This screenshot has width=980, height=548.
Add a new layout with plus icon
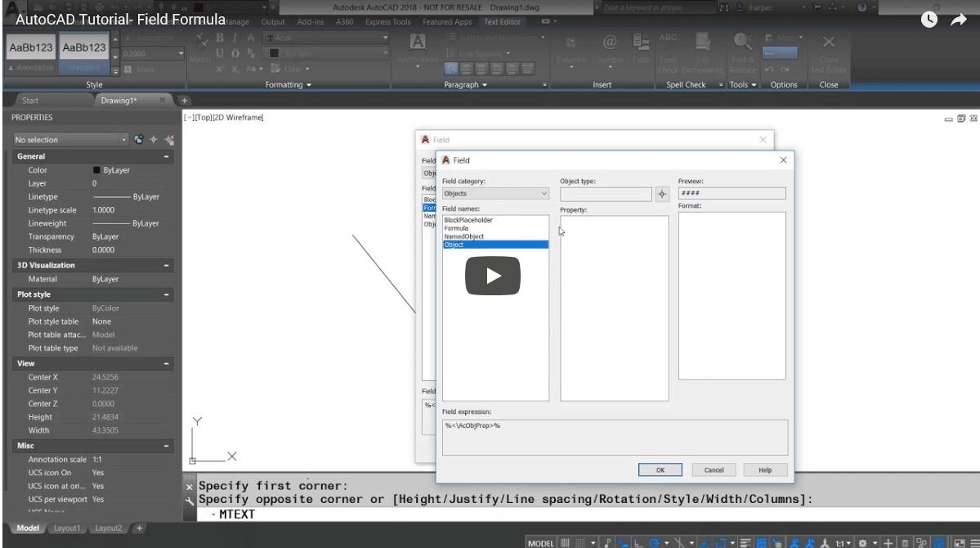click(140, 528)
